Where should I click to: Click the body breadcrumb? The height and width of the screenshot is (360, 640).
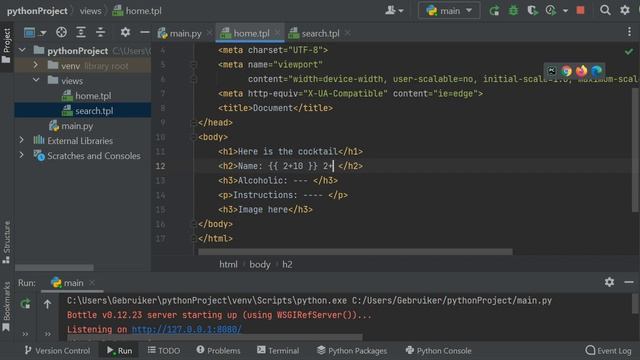(x=260, y=264)
